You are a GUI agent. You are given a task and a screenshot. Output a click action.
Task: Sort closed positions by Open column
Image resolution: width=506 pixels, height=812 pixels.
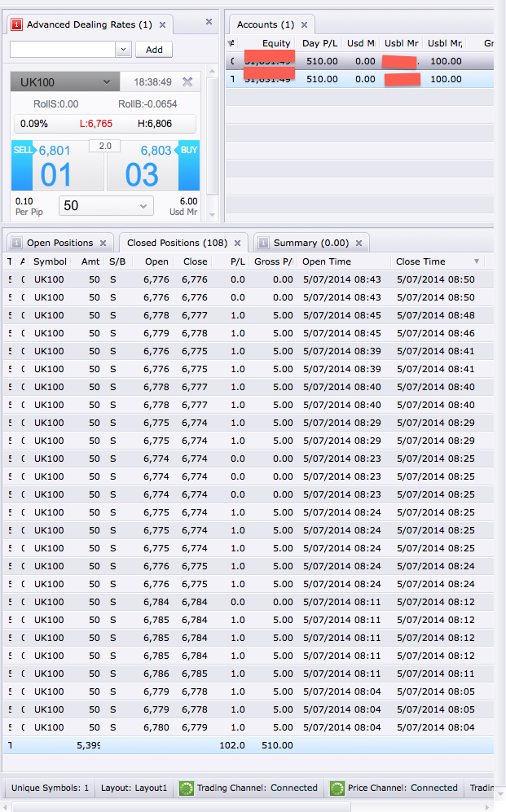tap(156, 261)
